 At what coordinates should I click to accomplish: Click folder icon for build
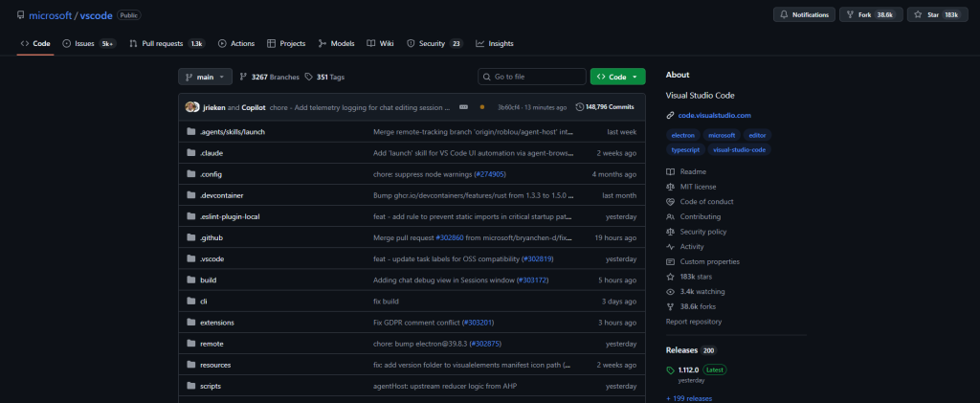point(191,280)
